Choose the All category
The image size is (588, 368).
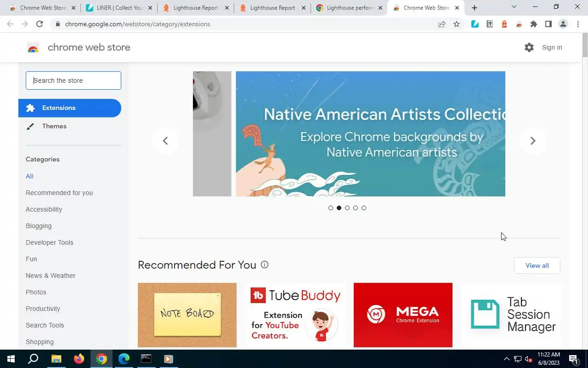click(29, 176)
